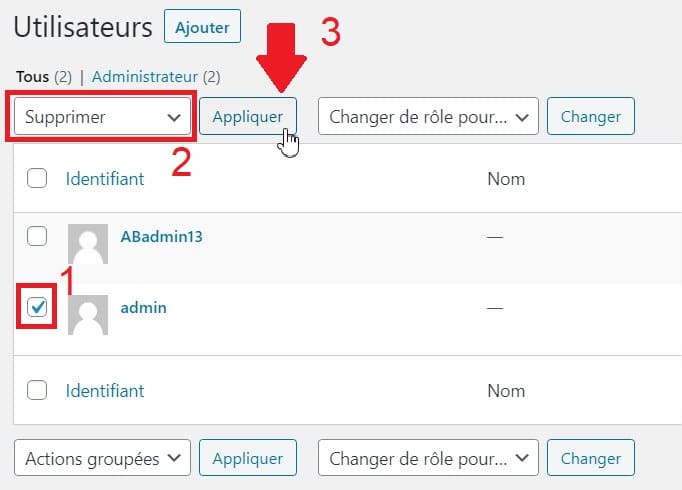Image resolution: width=682 pixels, height=490 pixels.
Task: Expand bottom 'Changer de rôle pour' dropdown
Action: [x=428, y=459]
